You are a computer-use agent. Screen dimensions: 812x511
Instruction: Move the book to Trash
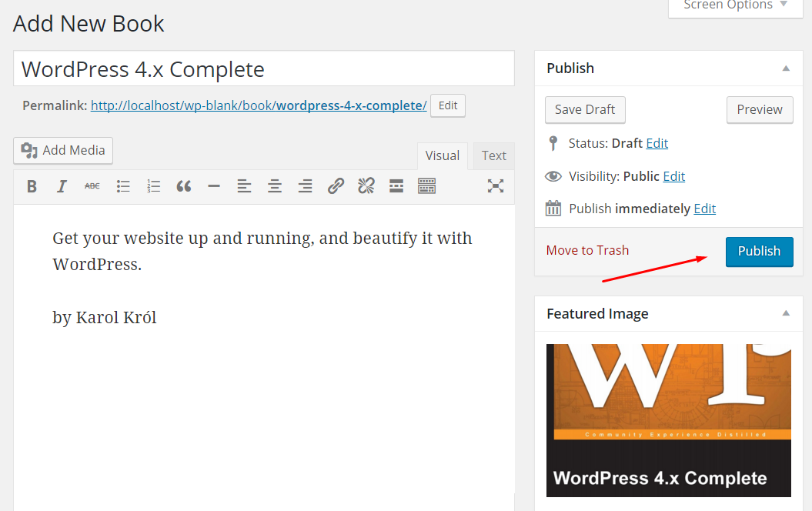587,251
